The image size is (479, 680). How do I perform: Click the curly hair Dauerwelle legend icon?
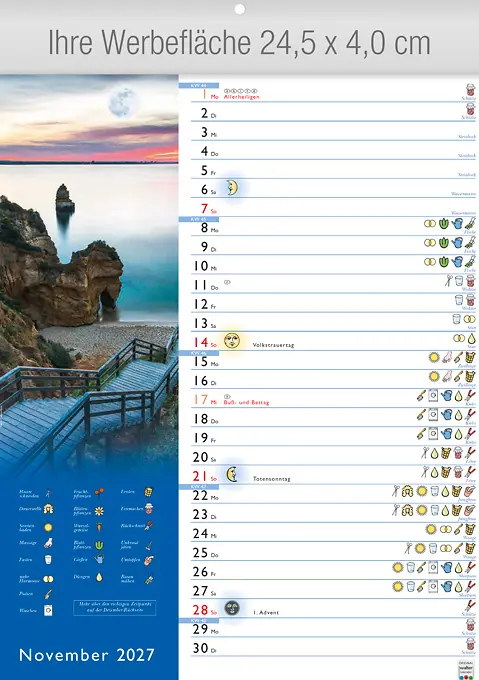[48, 509]
